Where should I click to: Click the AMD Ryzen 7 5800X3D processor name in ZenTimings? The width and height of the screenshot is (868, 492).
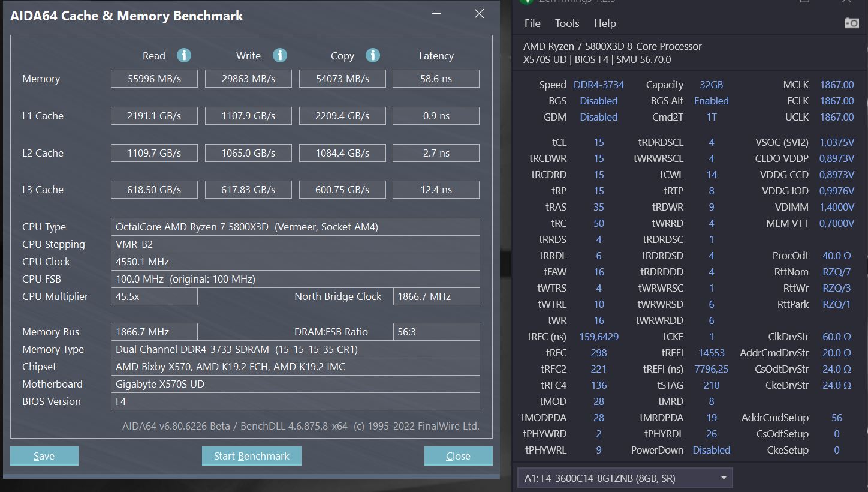pyautogui.click(x=613, y=46)
